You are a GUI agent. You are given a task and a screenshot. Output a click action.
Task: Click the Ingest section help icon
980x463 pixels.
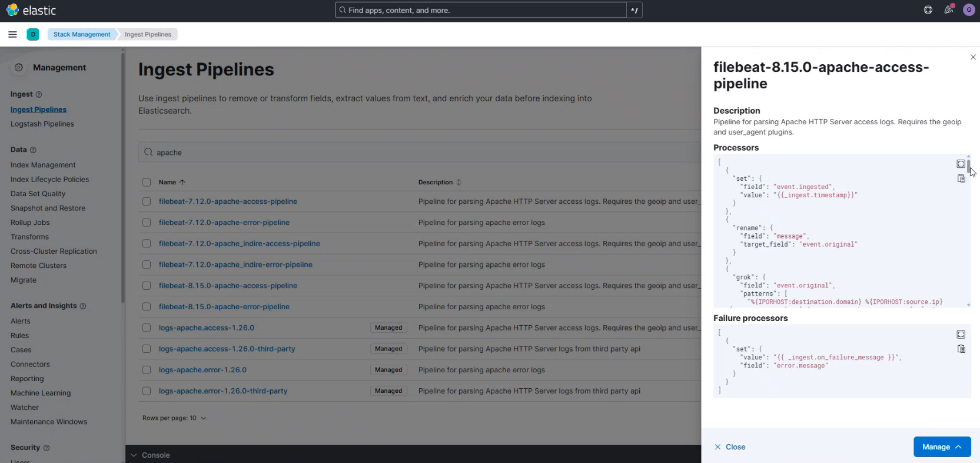point(39,94)
